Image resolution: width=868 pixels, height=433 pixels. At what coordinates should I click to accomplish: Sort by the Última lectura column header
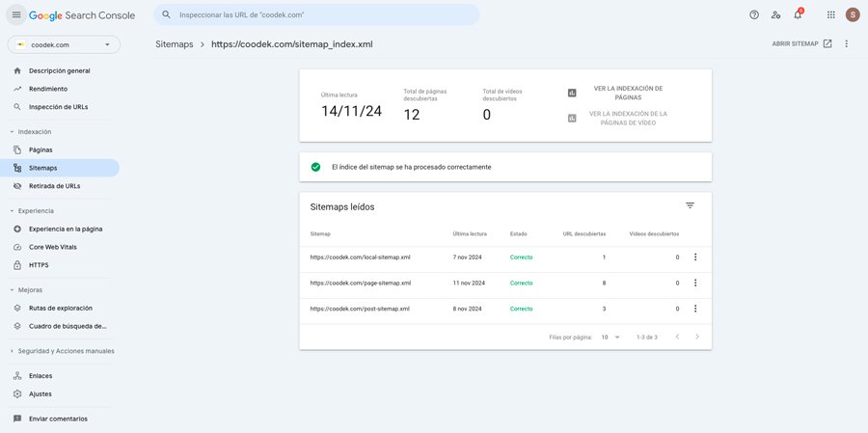tap(470, 233)
